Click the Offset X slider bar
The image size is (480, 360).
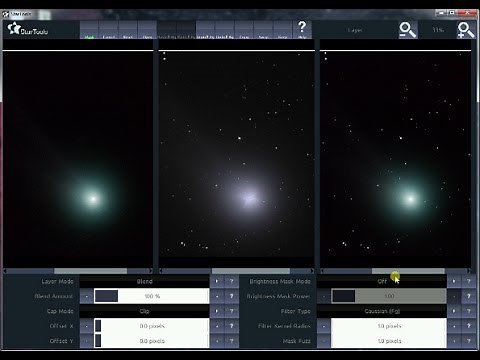pos(152,326)
